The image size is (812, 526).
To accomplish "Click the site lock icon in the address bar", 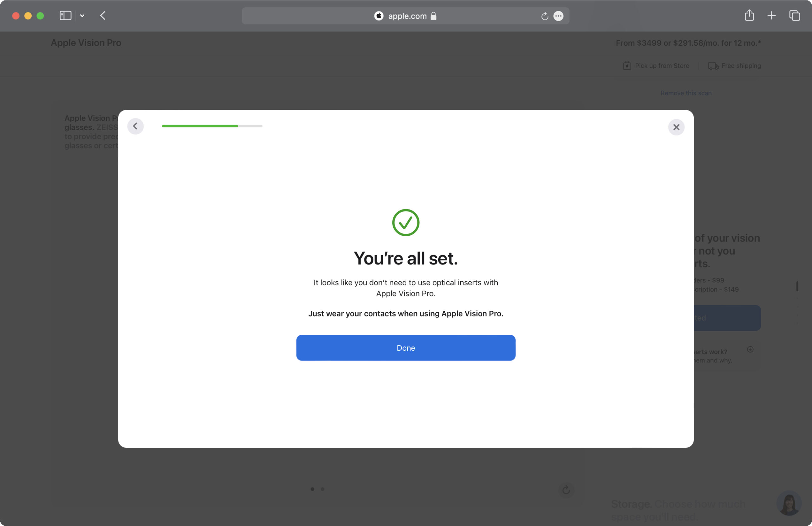I will click(x=433, y=16).
